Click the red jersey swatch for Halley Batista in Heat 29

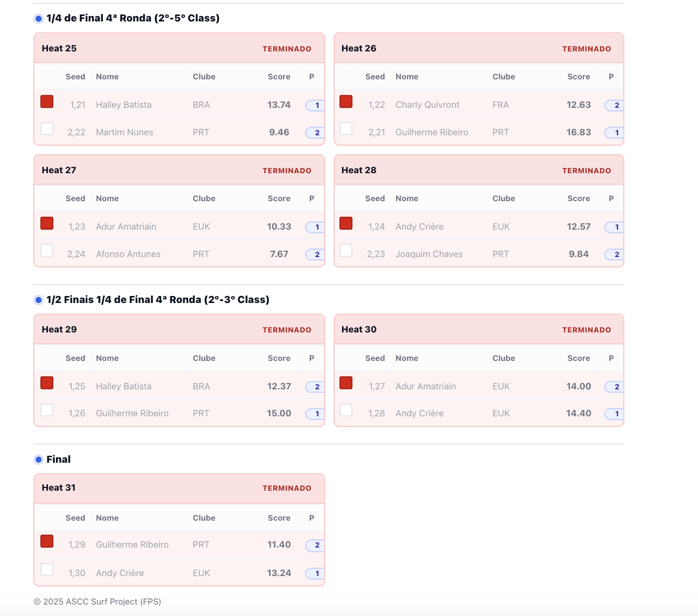(x=47, y=383)
